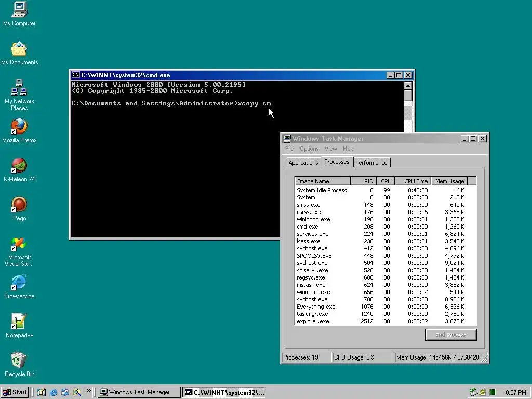Select the My Documents desktop icon
This screenshot has height=399, width=532.
tap(19, 54)
